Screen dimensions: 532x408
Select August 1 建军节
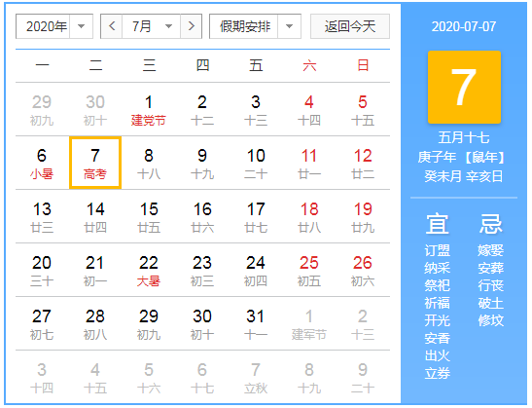(309, 324)
